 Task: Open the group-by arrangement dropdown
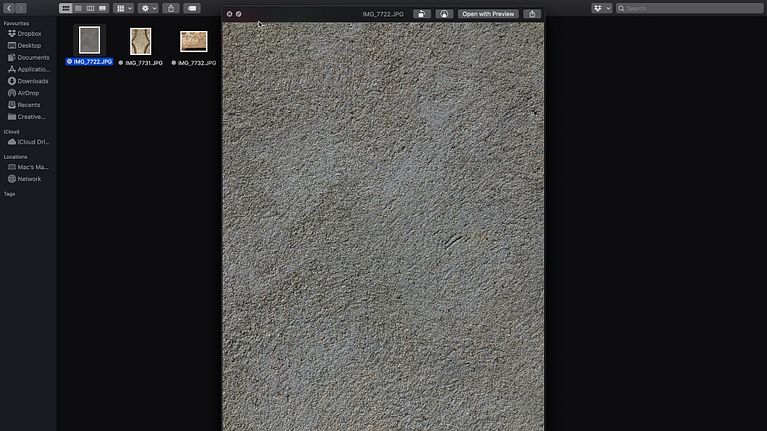pos(123,8)
